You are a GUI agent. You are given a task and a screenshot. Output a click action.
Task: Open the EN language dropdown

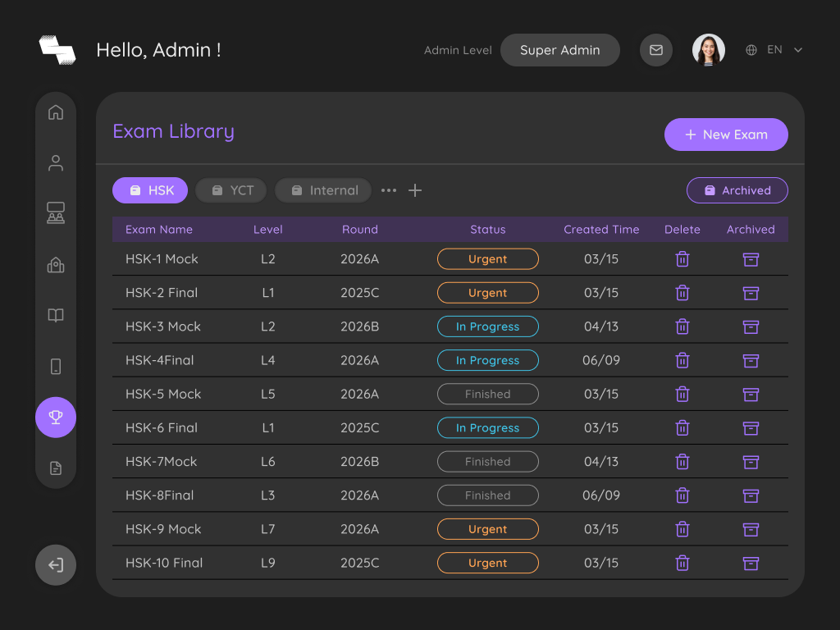point(785,50)
